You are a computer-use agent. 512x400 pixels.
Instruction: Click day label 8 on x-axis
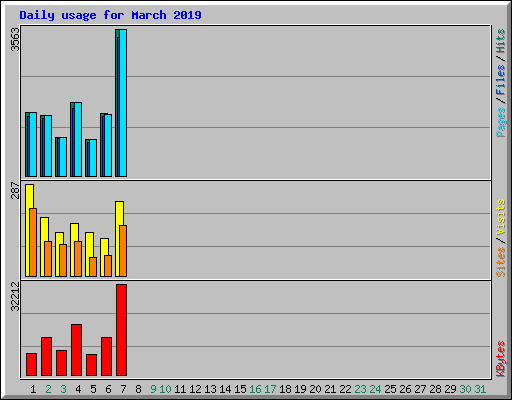point(138,389)
